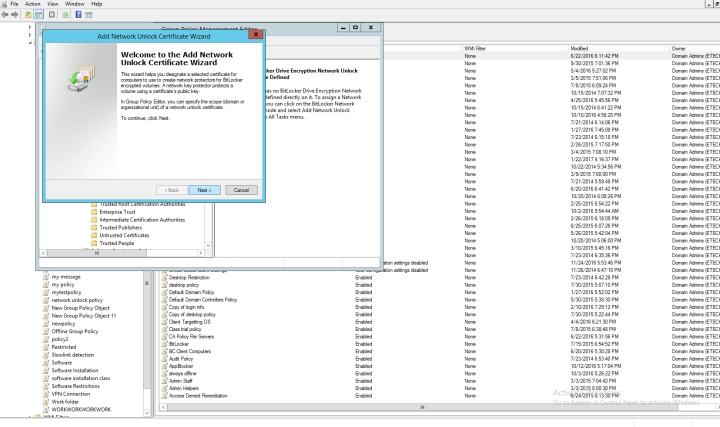Close the Add Network Unlock Certificate Wizard
Screen dimensions: 720x427
click(256, 34)
